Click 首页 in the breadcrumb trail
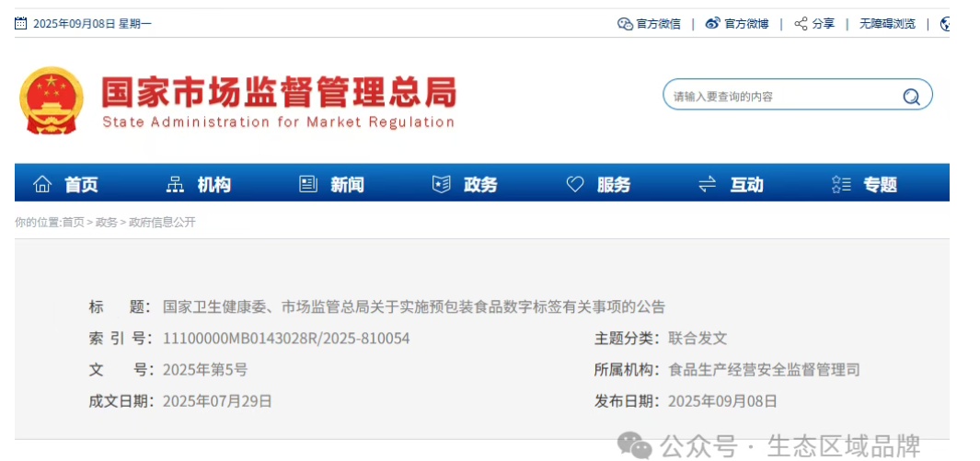 tap(73, 223)
